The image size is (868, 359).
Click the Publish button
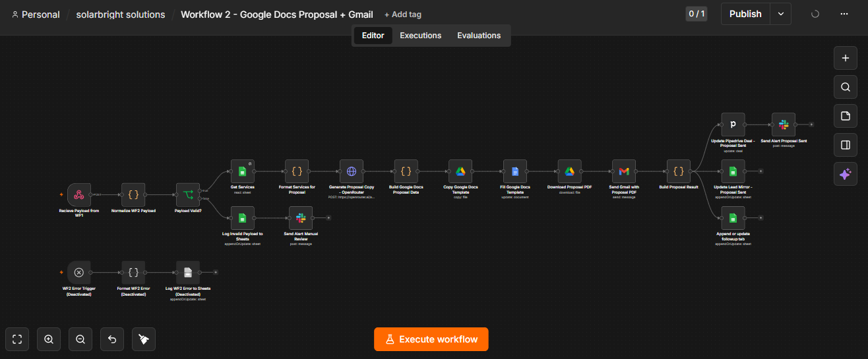(745, 14)
